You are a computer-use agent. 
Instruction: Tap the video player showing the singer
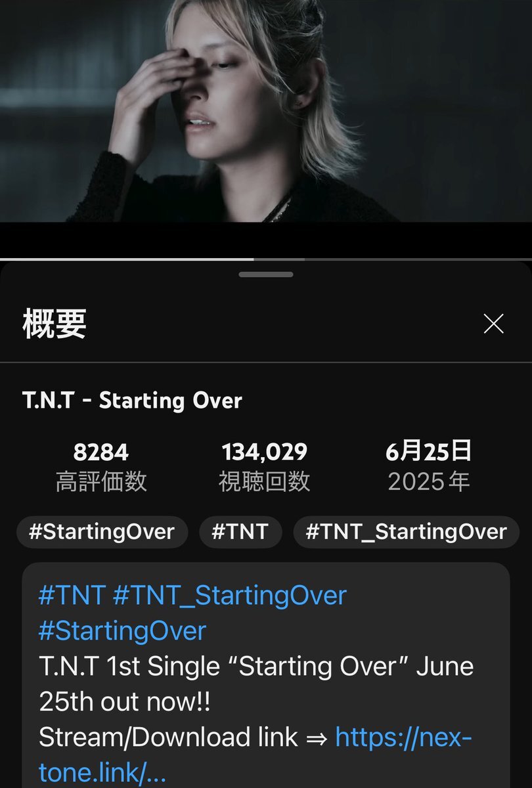point(266,111)
